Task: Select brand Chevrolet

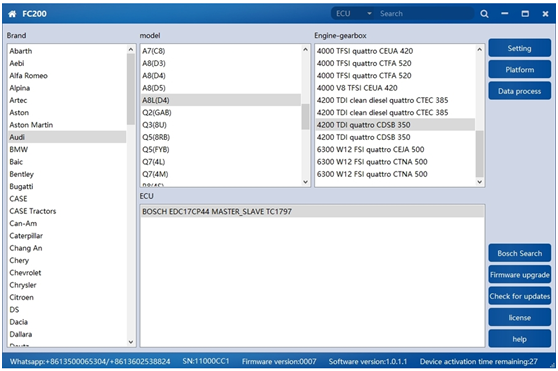Action: pyautogui.click(x=67, y=273)
